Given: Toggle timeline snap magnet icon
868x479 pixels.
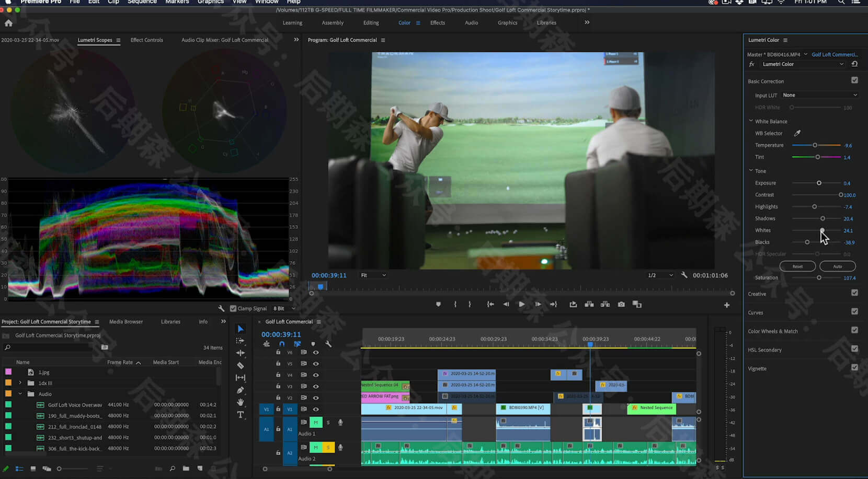Looking at the screenshot, I should (x=282, y=344).
